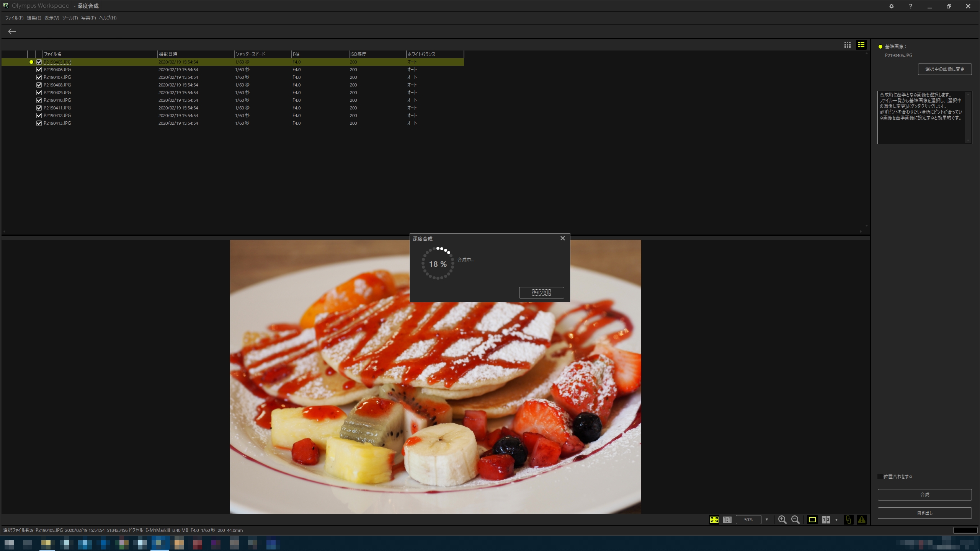The image size is (980, 551).
Task: Sort by F値 column header
Action: pyautogui.click(x=320, y=54)
